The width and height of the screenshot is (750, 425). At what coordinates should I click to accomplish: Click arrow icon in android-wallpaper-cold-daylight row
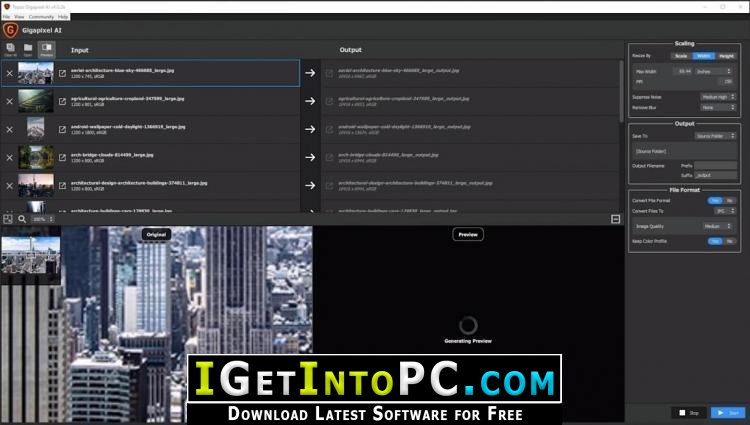[310, 130]
